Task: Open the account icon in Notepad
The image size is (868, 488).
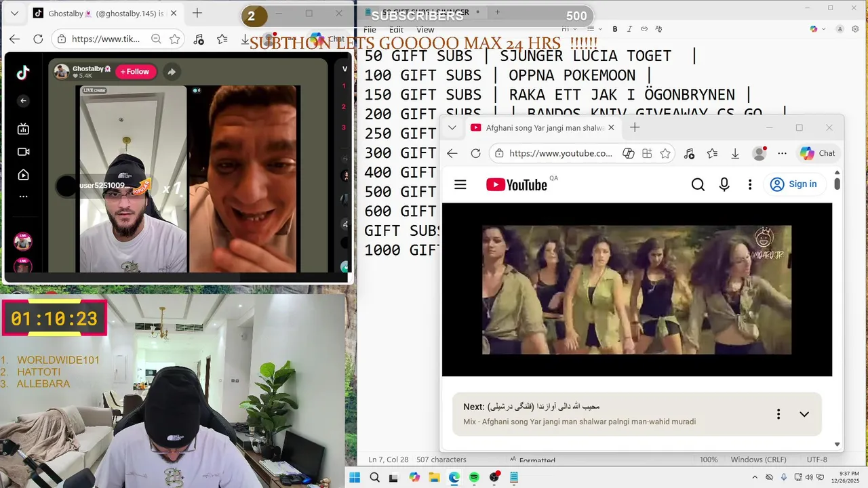Action: coord(840,29)
